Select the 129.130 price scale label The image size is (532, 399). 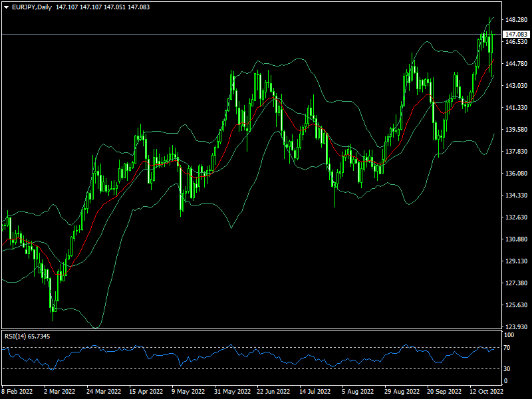click(x=517, y=261)
